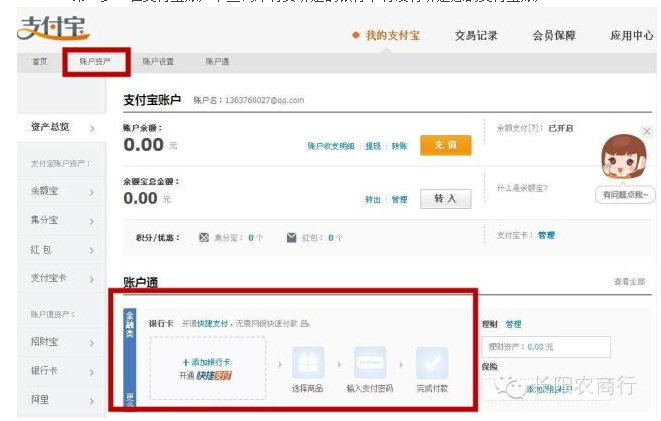Expand the chevron beside 余额宝
Viewport: 661px width, 421px height.
coord(92,193)
